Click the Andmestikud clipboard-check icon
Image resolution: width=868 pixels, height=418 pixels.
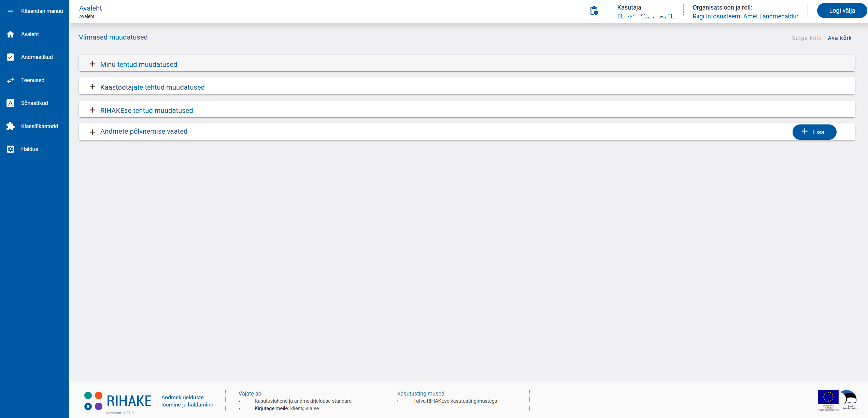point(11,57)
